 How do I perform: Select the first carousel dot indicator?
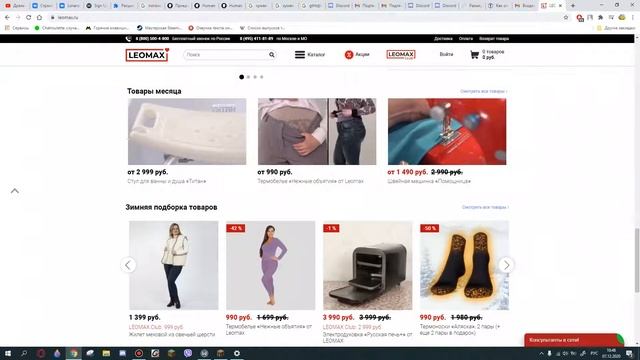click(242, 77)
